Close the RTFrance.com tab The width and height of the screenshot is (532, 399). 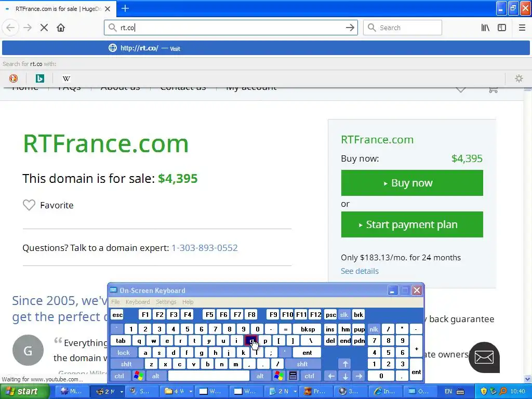click(108, 9)
